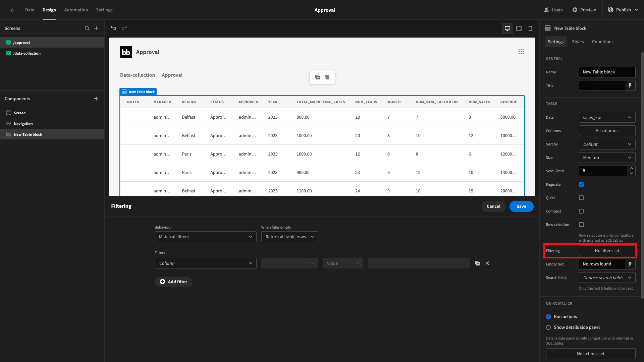Viewport: 644px width, 362px height.
Task: Switch to mobile preview icon
Action: pos(530,28)
